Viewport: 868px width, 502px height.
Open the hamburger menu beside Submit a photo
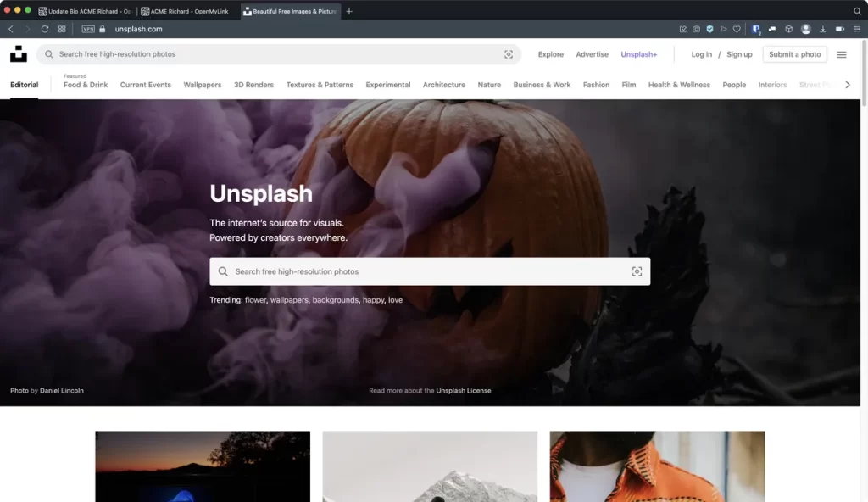(842, 54)
